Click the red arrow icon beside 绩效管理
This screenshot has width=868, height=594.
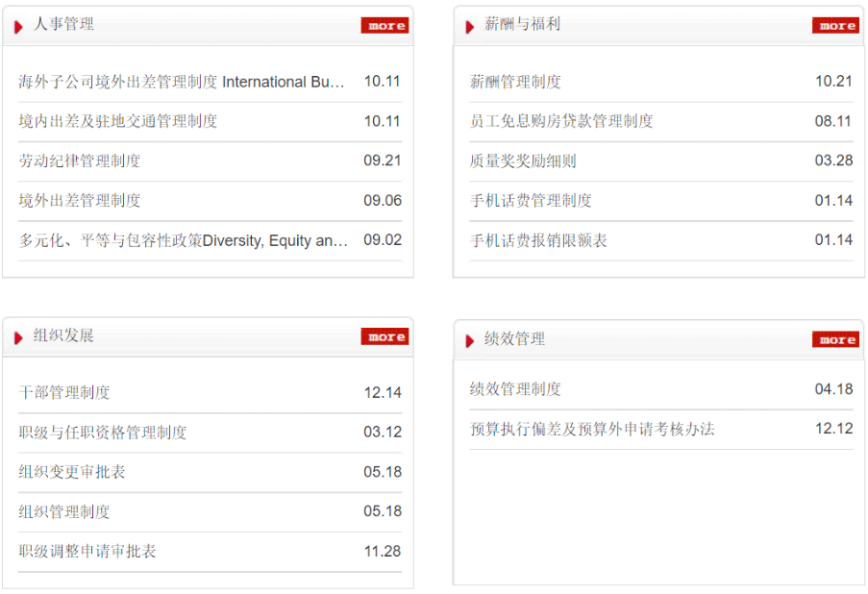click(x=470, y=340)
